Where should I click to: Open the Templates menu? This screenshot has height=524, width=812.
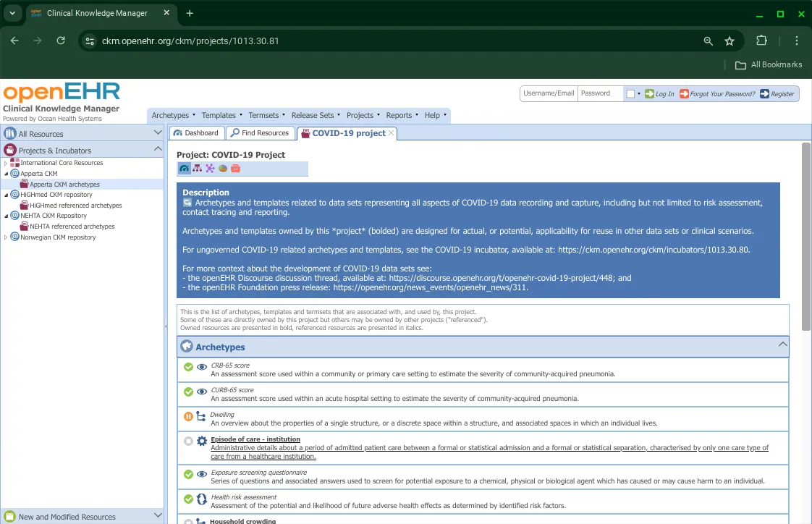(x=221, y=115)
